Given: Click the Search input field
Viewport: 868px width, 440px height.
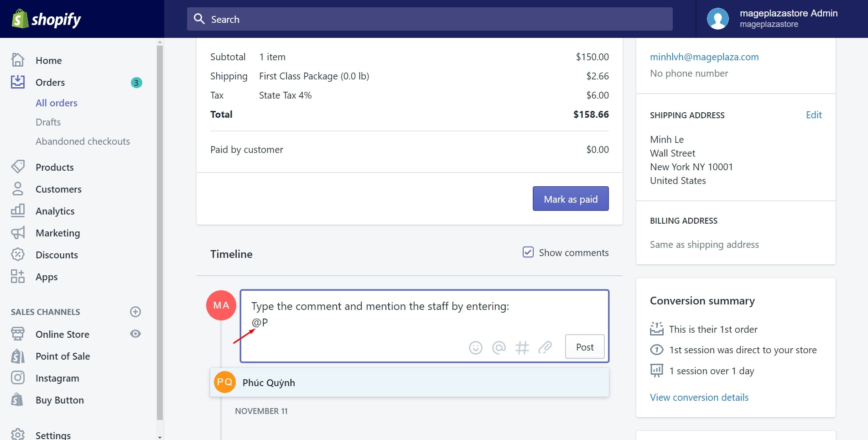Looking at the screenshot, I should [x=430, y=19].
